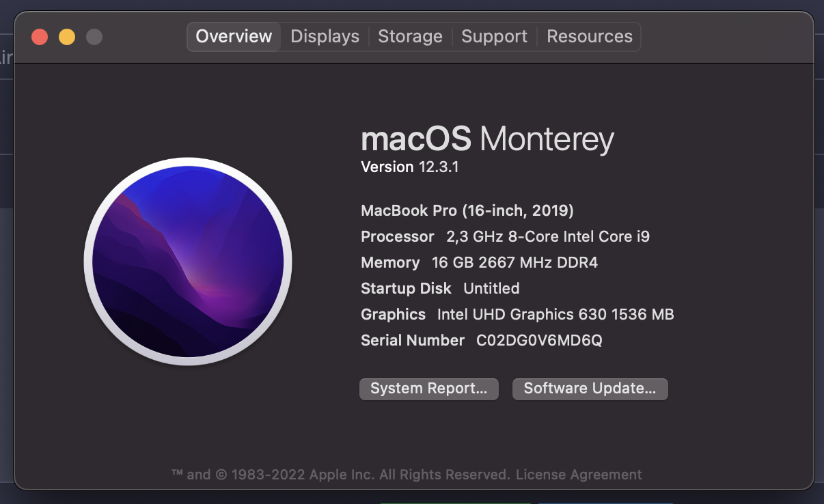Select the Overview tab
Viewport: 824px width, 504px height.
[234, 36]
